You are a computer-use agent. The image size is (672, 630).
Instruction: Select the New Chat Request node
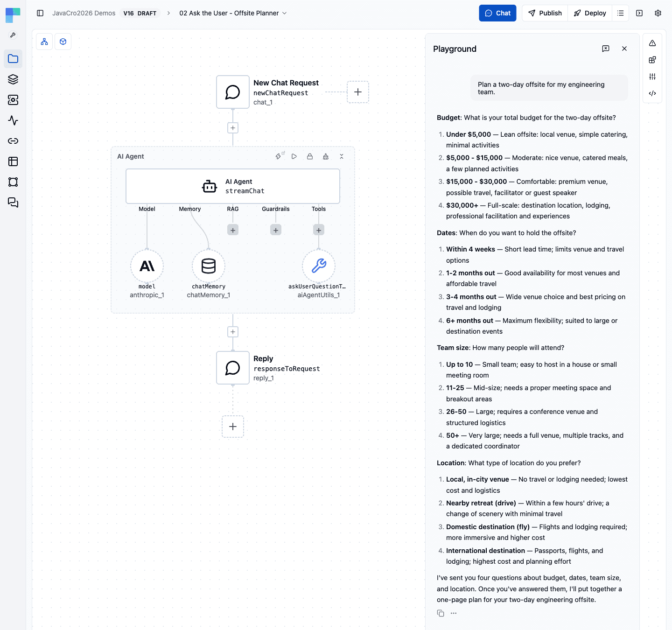click(x=233, y=92)
